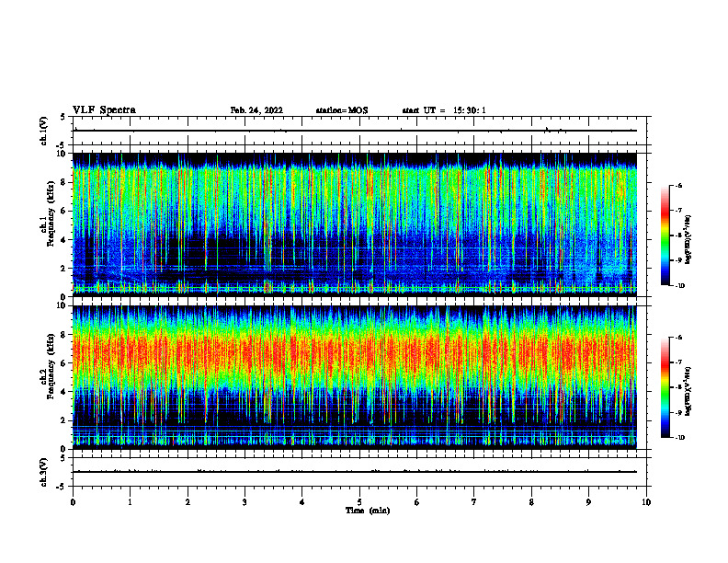This screenshot has width=728, height=563.
Task: Click the ch.3 voltage waveform trace
Action: 355,472
